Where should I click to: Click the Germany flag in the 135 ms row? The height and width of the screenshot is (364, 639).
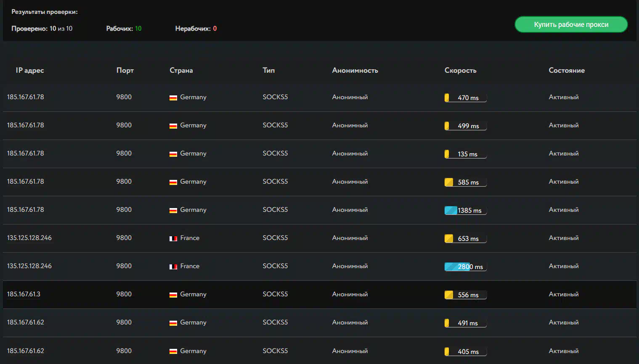pos(173,154)
